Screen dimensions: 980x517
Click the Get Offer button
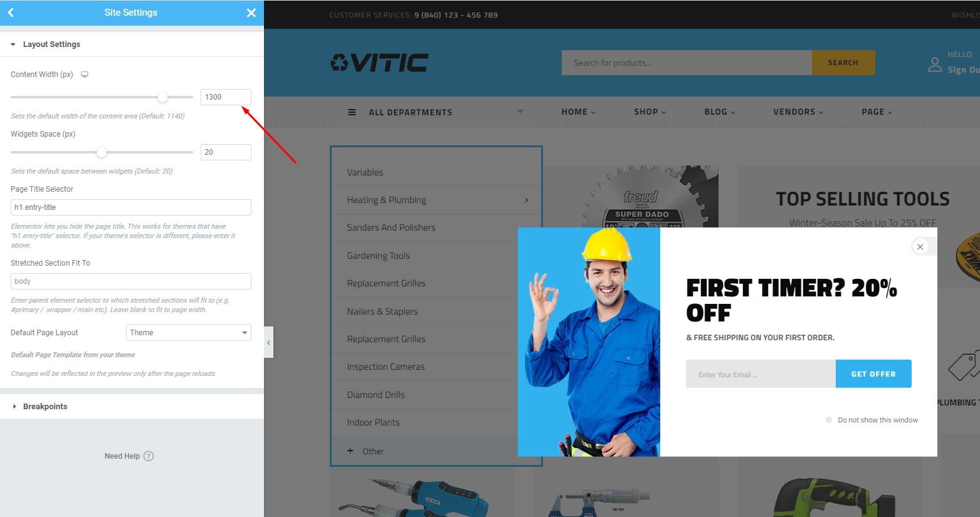tap(873, 374)
